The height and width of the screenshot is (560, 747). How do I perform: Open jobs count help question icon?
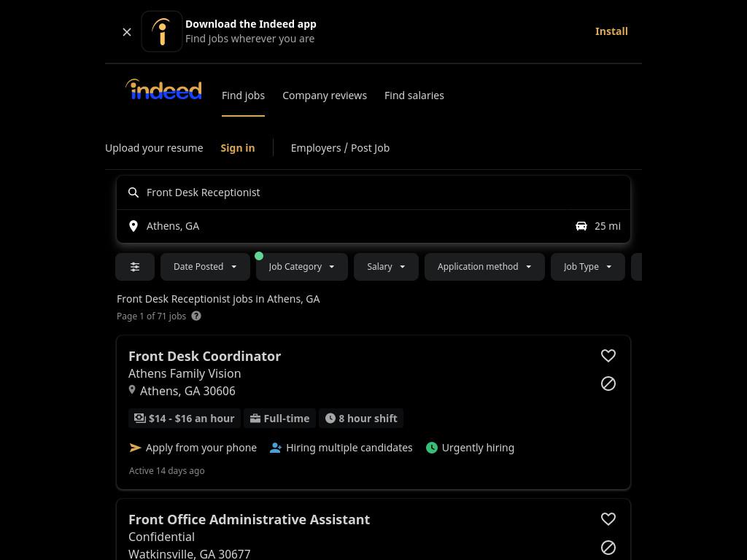click(x=196, y=316)
